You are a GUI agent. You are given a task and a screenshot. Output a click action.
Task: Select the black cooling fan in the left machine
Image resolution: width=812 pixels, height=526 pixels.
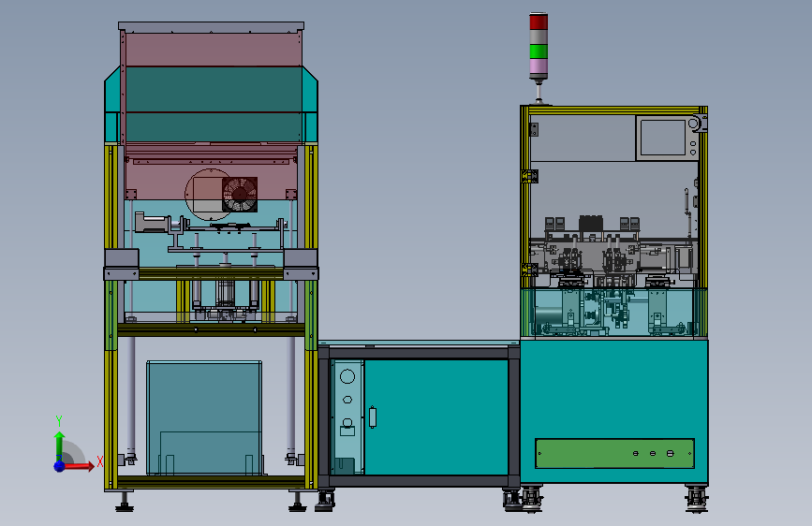(240, 195)
